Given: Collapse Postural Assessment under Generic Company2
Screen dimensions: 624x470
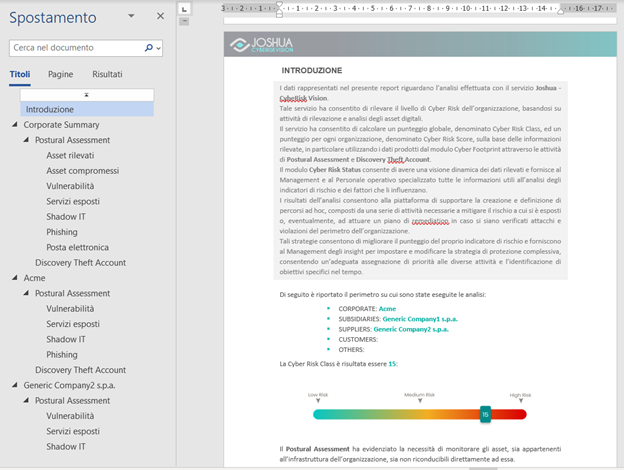Looking at the screenshot, I should (x=26, y=400).
